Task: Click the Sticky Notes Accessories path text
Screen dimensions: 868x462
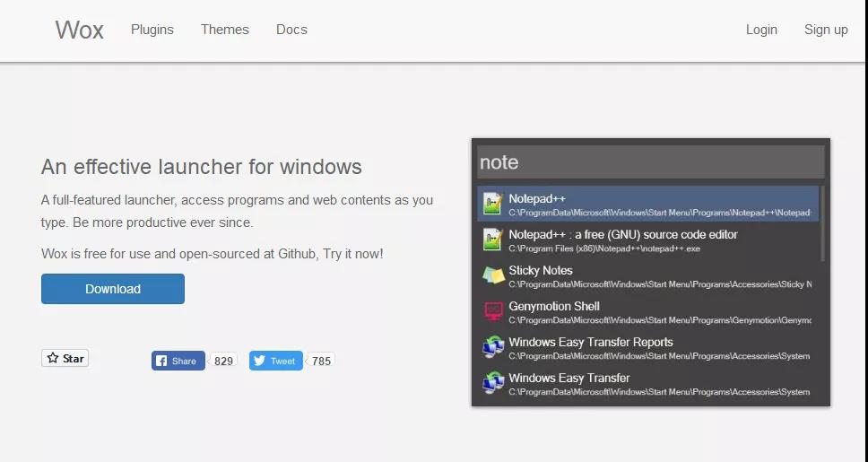Action: pyautogui.click(x=660, y=284)
